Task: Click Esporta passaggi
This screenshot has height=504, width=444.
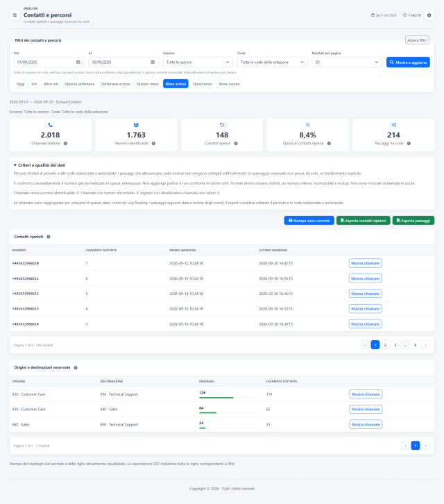Action: (x=413, y=221)
